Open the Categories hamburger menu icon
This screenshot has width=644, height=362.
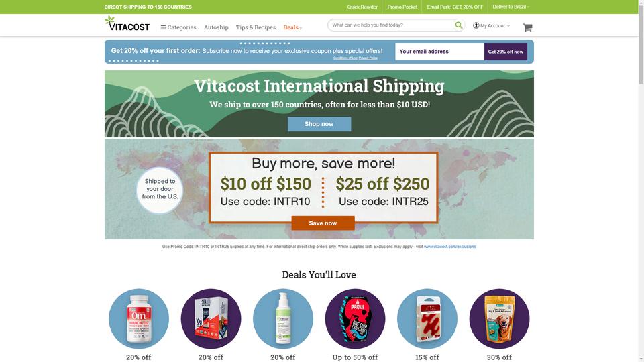pos(163,27)
